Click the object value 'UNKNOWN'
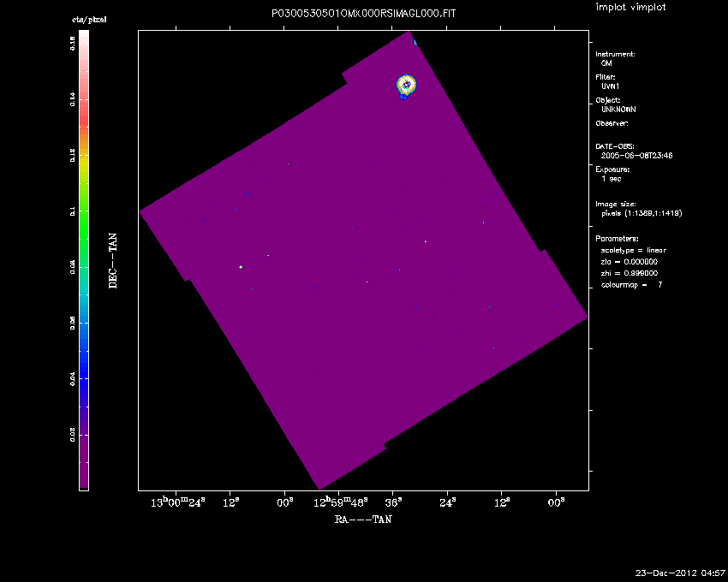This screenshot has height=582, width=728. click(x=618, y=110)
